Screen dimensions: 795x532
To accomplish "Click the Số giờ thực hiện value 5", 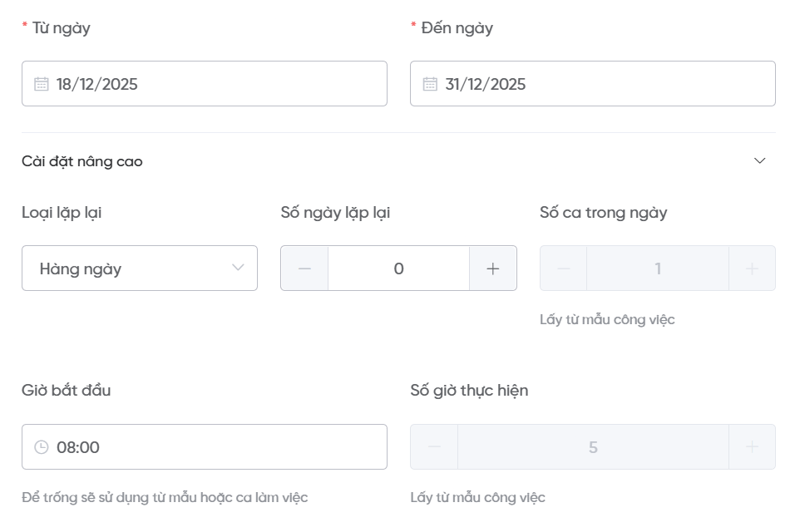I will (593, 447).
